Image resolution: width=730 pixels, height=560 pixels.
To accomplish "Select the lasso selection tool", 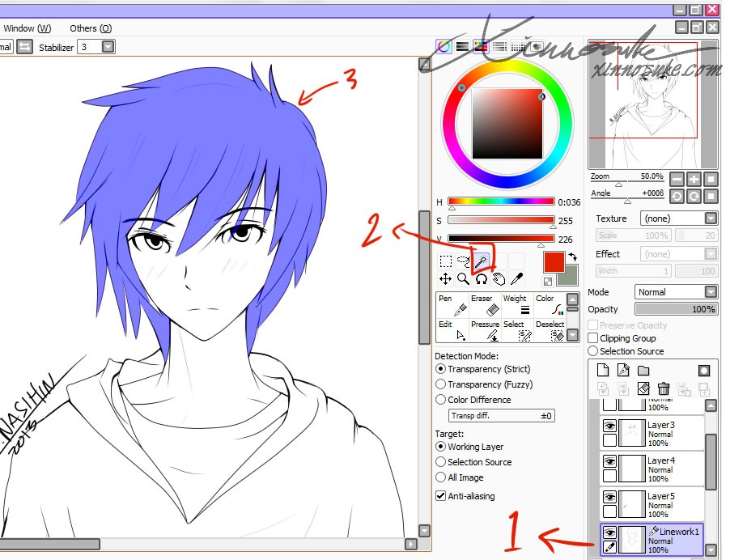I will point(464,261).
